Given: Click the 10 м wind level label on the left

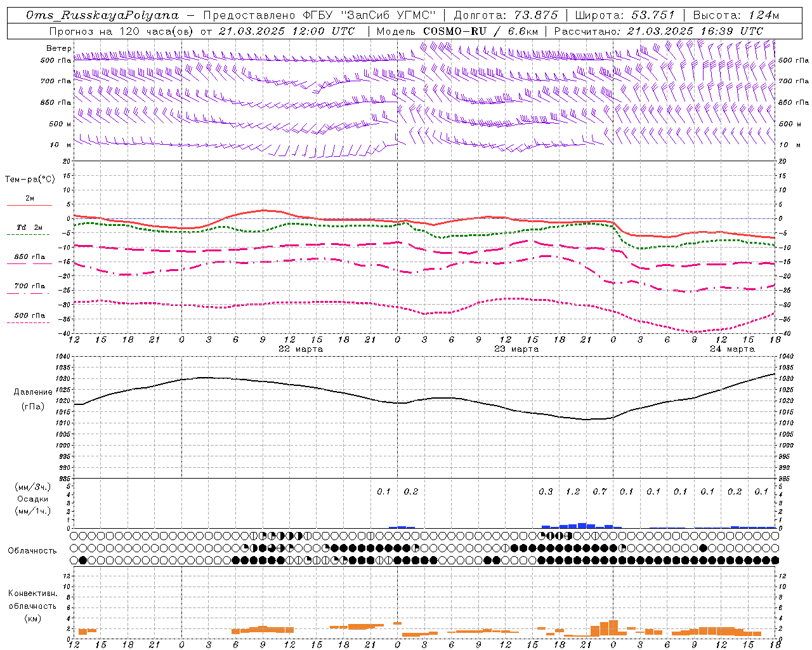Looking at the screenshot, I should (61, 145).
